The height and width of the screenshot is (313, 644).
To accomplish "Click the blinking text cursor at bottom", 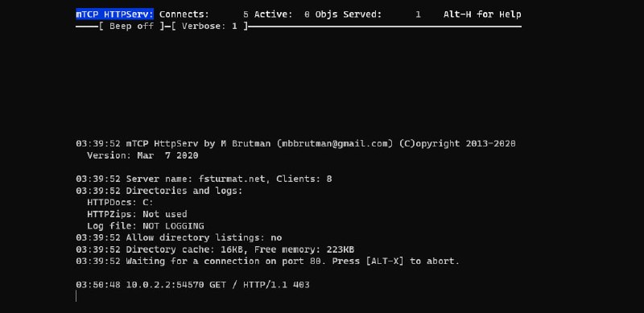I will 76,296.
